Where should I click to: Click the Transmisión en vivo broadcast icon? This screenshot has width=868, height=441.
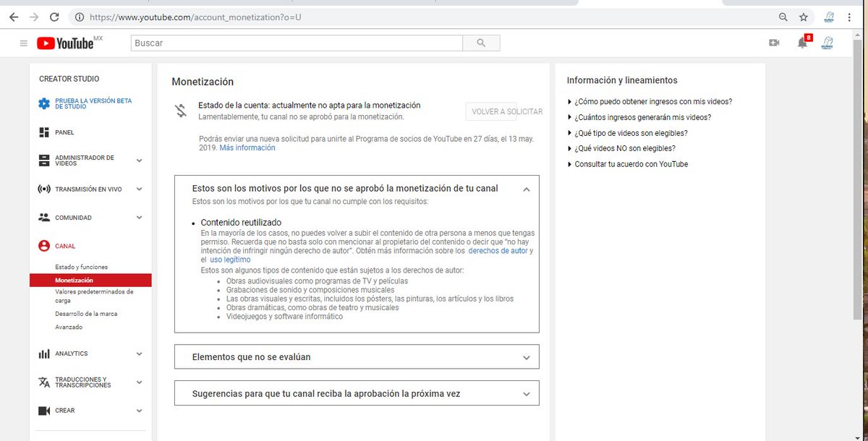(43, 189)
